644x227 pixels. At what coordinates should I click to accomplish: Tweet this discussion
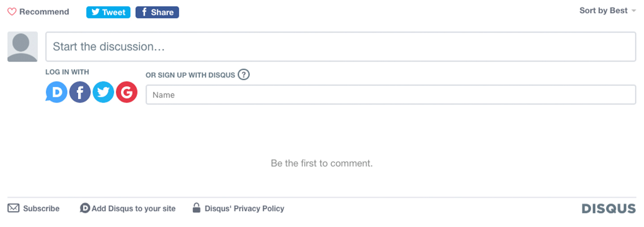tap(108, 13)
